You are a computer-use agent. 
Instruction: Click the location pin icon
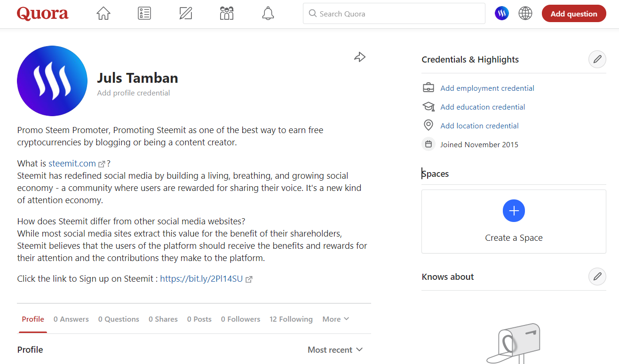(429, 126)
